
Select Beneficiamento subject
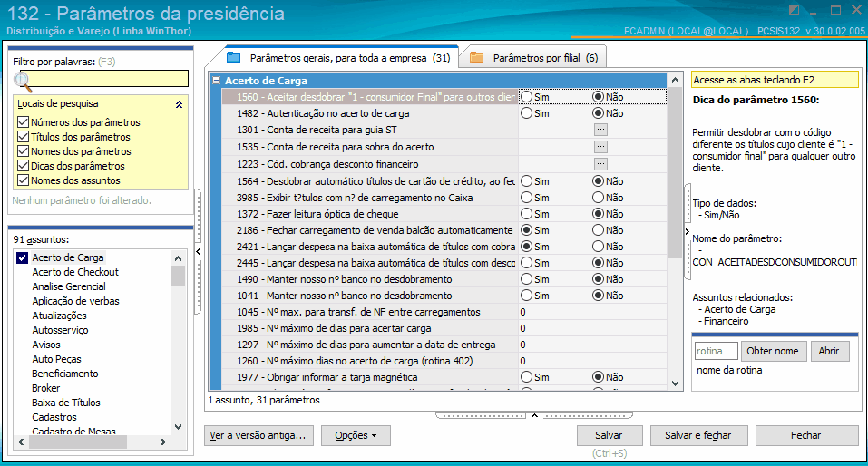64,374
